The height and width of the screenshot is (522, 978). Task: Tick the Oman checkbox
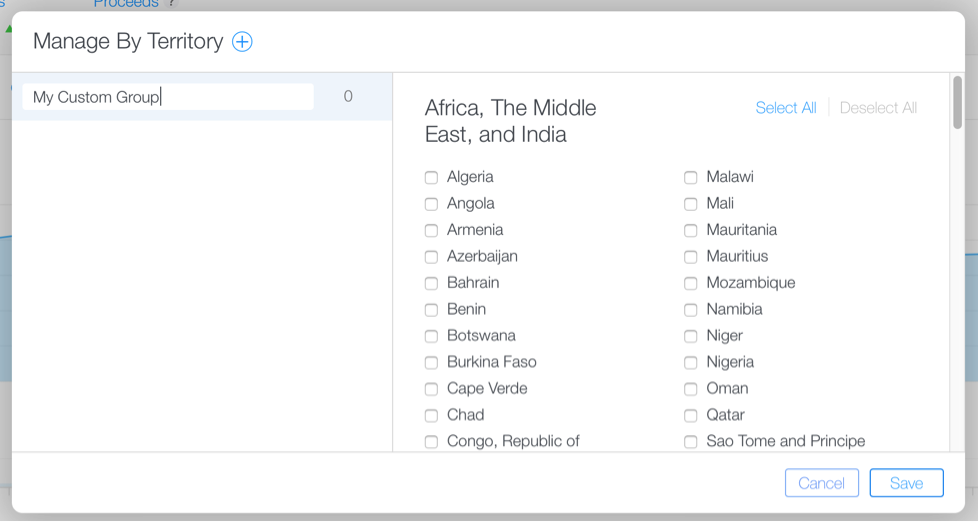point(691,389)
